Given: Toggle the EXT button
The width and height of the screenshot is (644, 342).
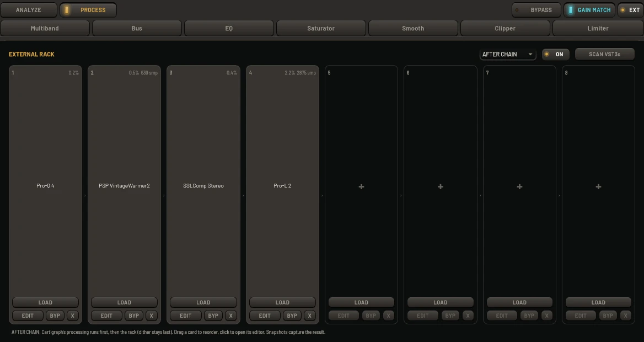Looking at the screenshot, I should [630, 10].
